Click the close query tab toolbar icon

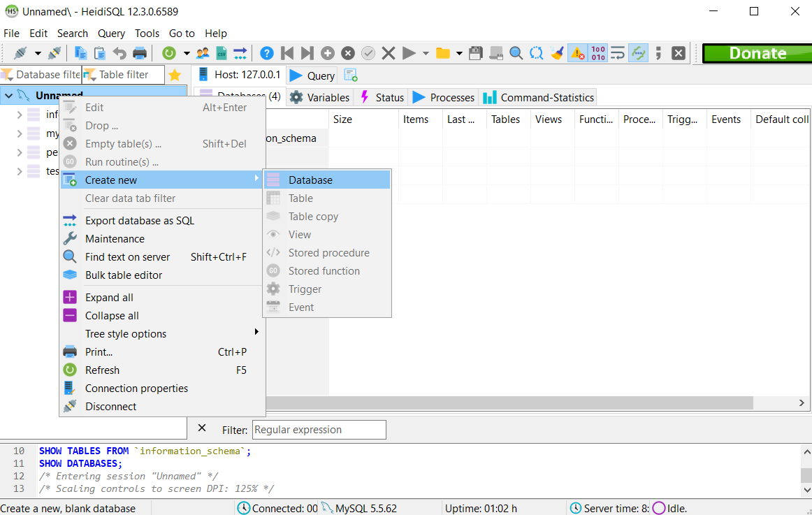coord(679,53)
